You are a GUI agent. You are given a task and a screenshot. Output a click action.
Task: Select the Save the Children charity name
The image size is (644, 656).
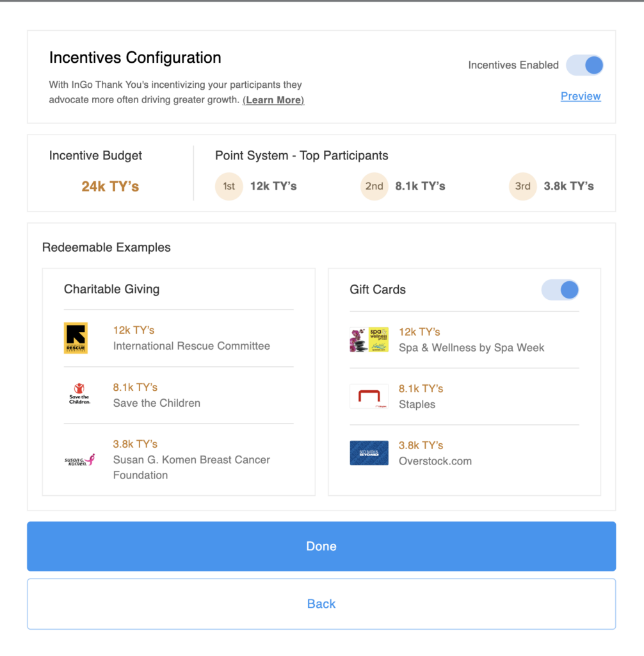pos(157,403)
